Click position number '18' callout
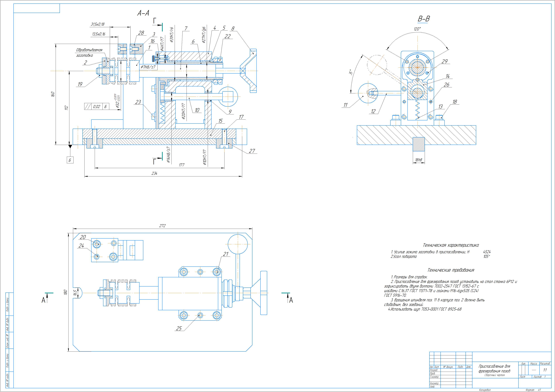The height and width of the screenshot is (392, 555). point(455,102)
